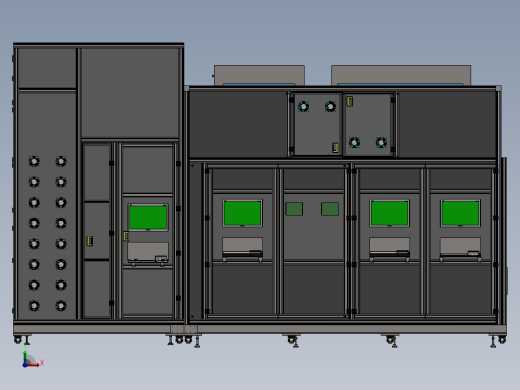Select the top-left fan in the sixteen-fan panel

(x=34, y=161)
